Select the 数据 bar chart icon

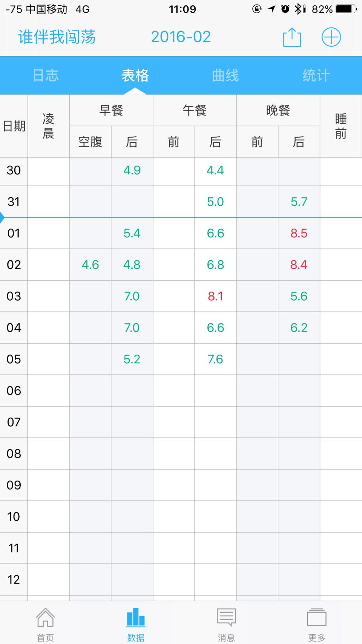click(x=136, y=618)
